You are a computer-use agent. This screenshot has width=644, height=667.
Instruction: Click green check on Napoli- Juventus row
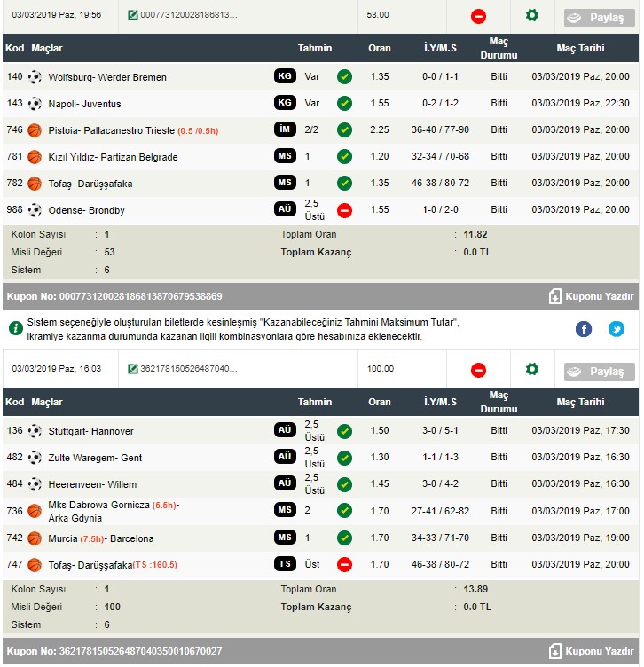[344, 104]
